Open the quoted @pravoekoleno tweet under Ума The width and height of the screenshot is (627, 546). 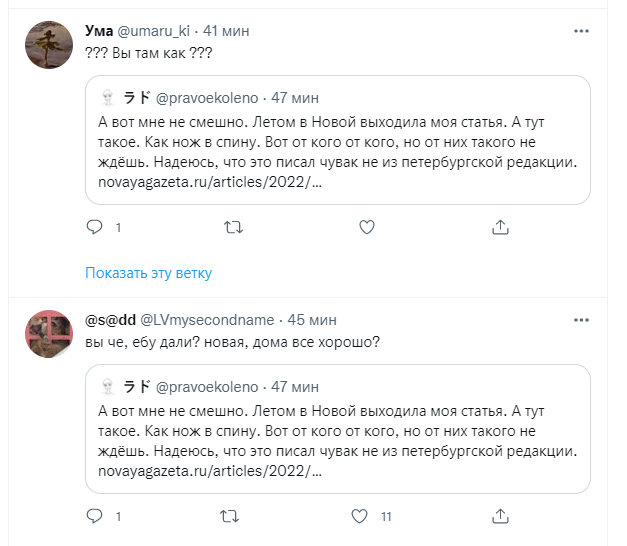coord(337,140)
